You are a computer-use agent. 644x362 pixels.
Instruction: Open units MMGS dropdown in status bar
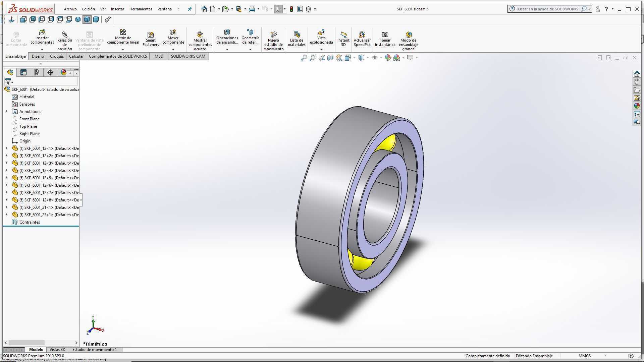(x=605, y=356)
